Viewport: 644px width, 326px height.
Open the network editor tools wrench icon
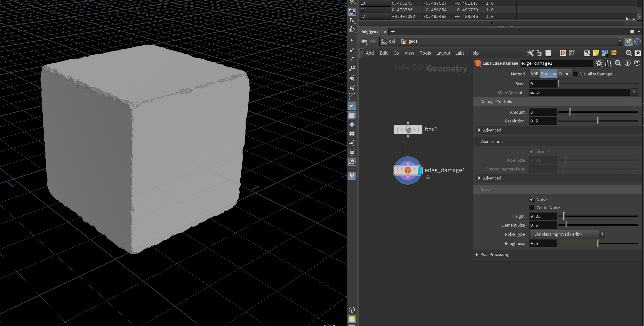tap(530, 53)
